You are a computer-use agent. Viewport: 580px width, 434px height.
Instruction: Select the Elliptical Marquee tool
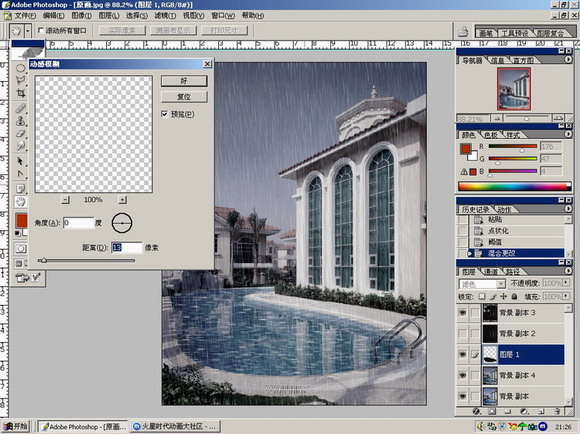[21, 68]
